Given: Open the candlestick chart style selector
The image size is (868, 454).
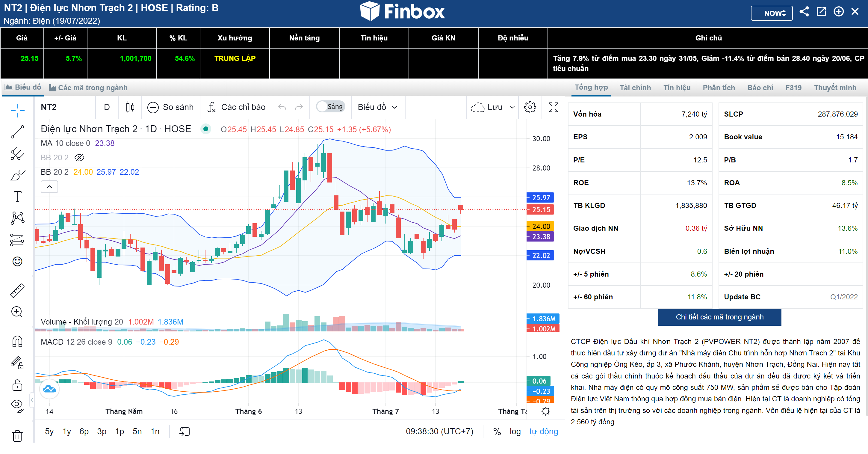Looking at the screenshot, I should pyautogui.click(x=130, y=107).
